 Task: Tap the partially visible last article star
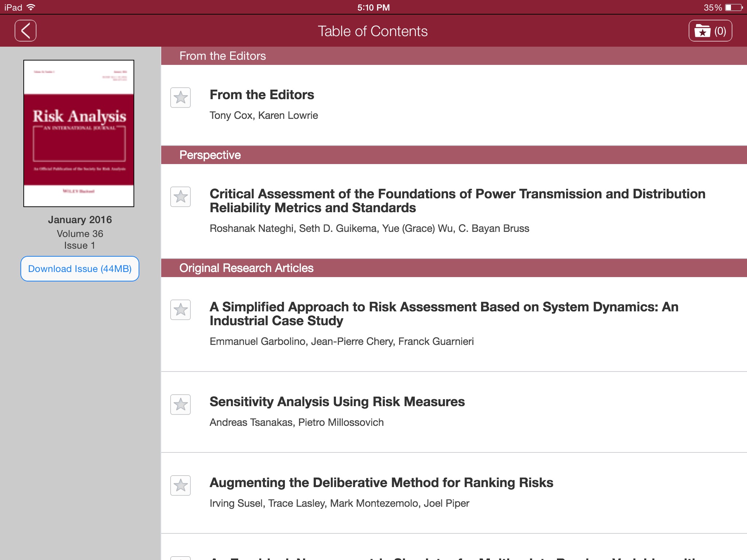181,558
